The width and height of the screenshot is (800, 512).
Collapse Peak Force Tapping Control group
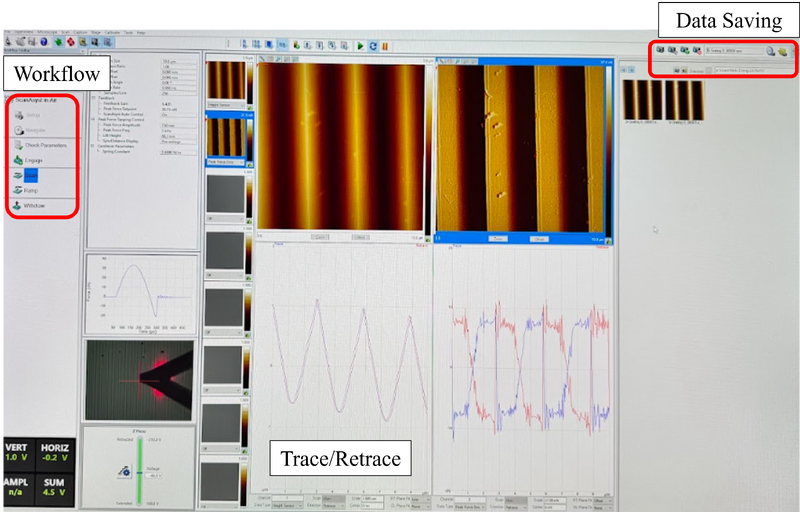(x=91, y=118)
